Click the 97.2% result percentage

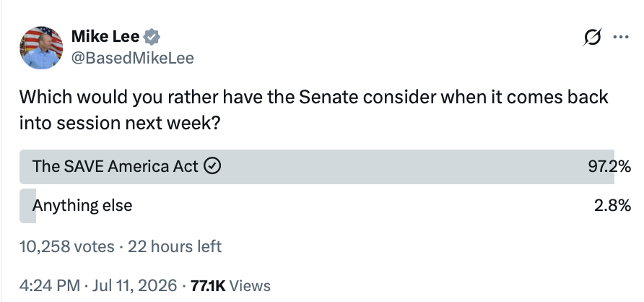tap(609, 166)
